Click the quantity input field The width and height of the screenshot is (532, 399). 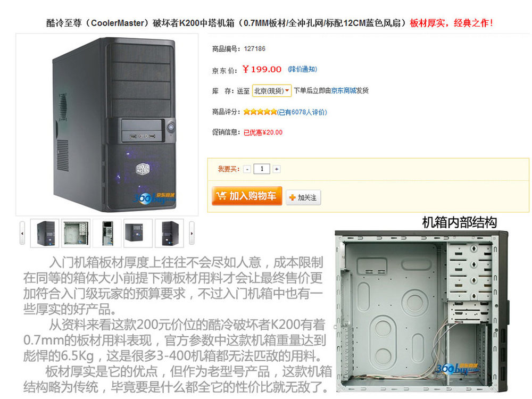[262, 169]
